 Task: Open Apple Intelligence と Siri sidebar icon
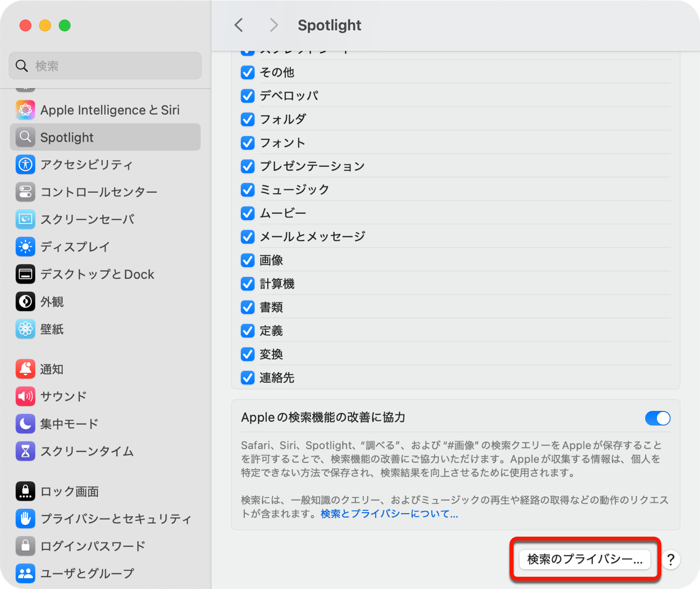point(25,110)
